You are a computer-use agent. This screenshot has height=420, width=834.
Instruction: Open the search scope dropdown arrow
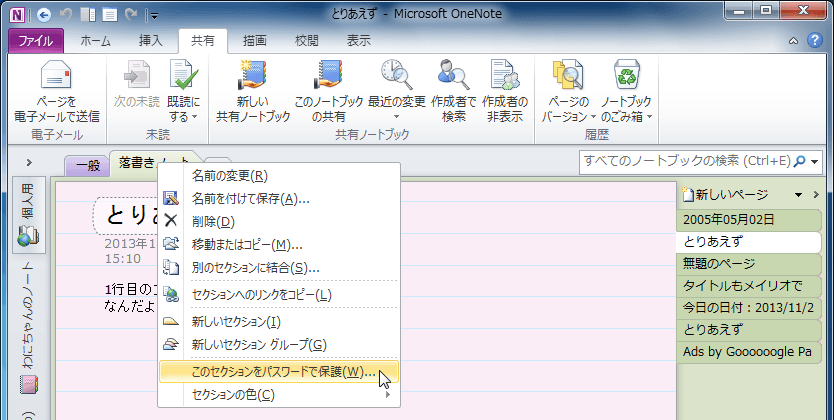point(814,162)
